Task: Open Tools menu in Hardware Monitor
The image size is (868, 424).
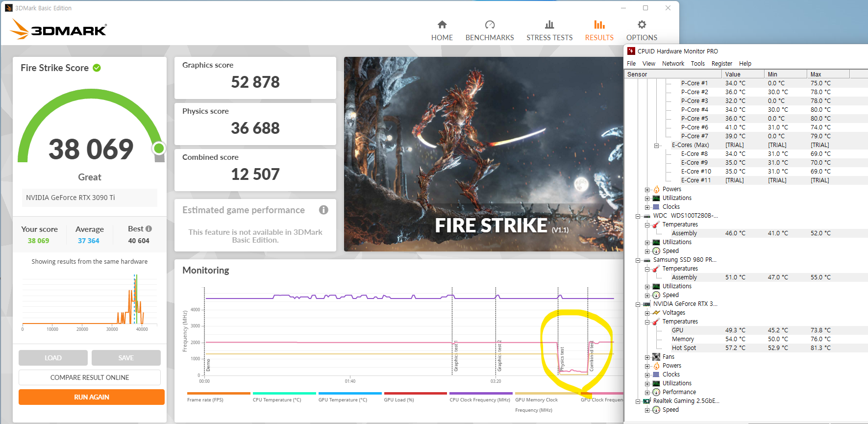Action: tap(697, 64)
